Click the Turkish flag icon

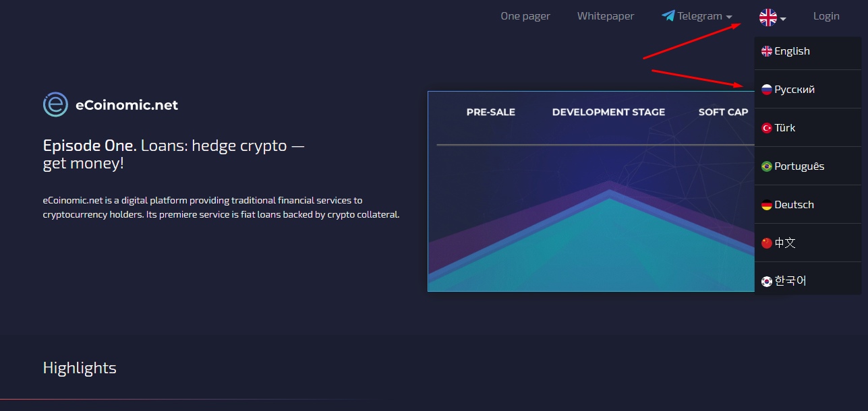[766, 128]
